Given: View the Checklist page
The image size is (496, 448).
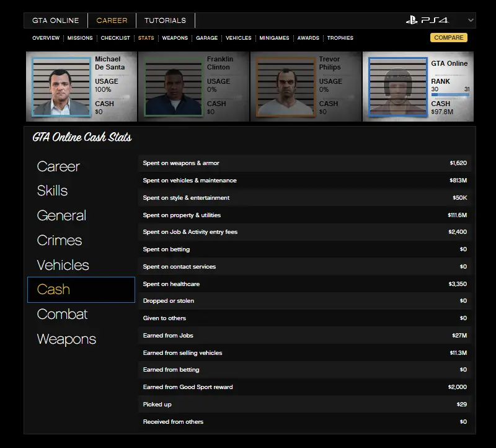Looking at the screenshot, I should 115,38.
